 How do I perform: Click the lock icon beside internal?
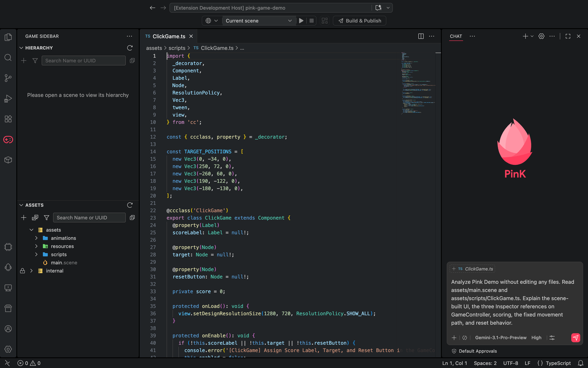[22, 271]
